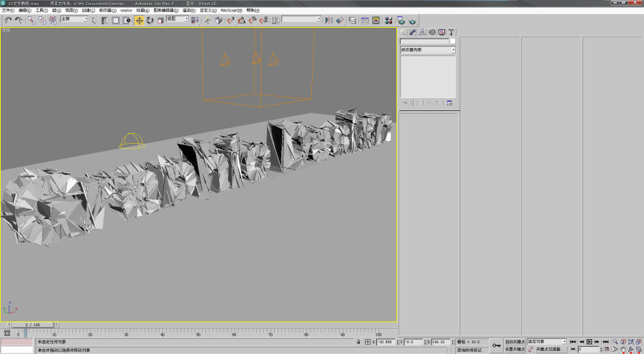Open the reactor menu
The image size is (644, 354).
click(x=126, y=10)
